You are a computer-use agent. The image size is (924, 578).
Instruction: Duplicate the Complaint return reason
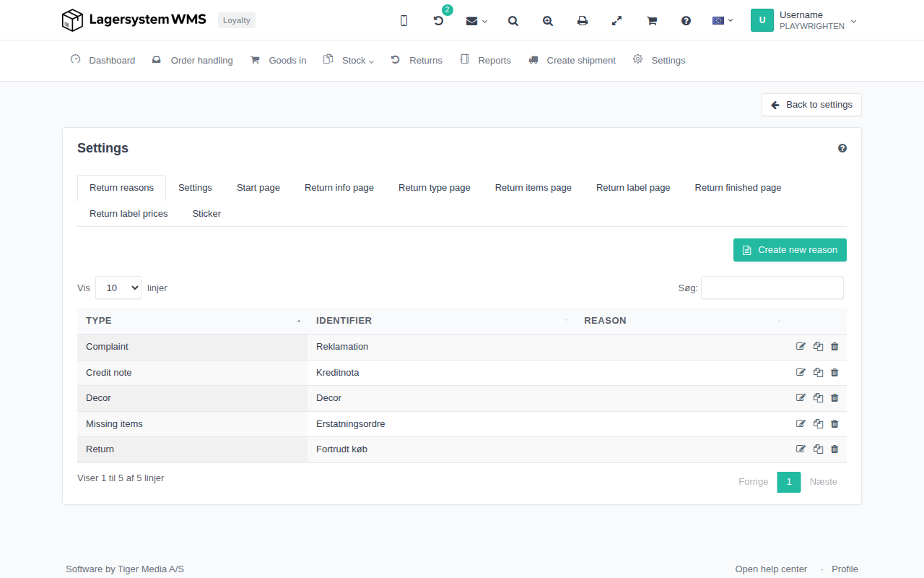[818, 347]
